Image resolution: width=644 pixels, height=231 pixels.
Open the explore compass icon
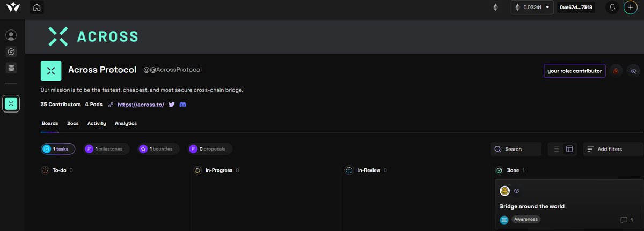point(11,52)
